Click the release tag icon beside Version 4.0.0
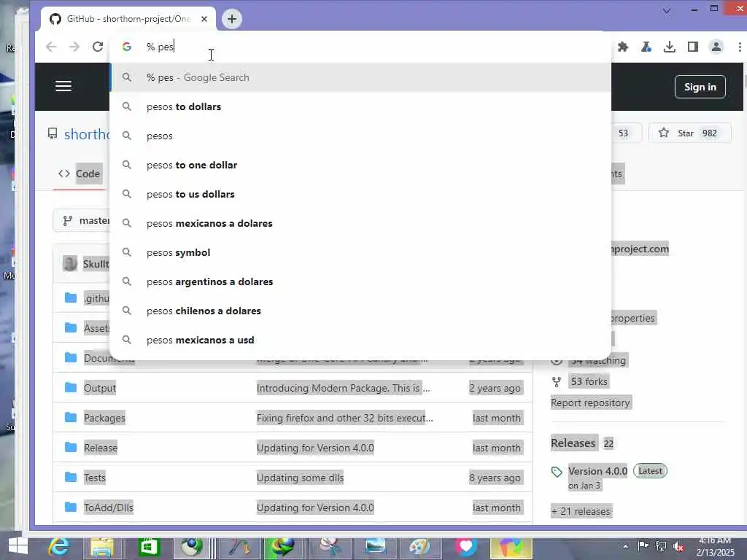This screenshot has height=560, width=747. pyautogui.click(x=557, y=472)
